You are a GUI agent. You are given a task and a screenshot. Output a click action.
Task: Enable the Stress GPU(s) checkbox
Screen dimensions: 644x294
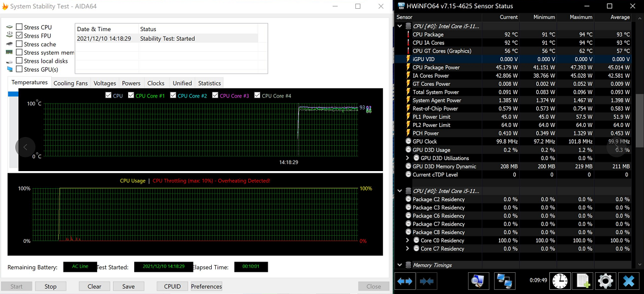tap(19, 69)
